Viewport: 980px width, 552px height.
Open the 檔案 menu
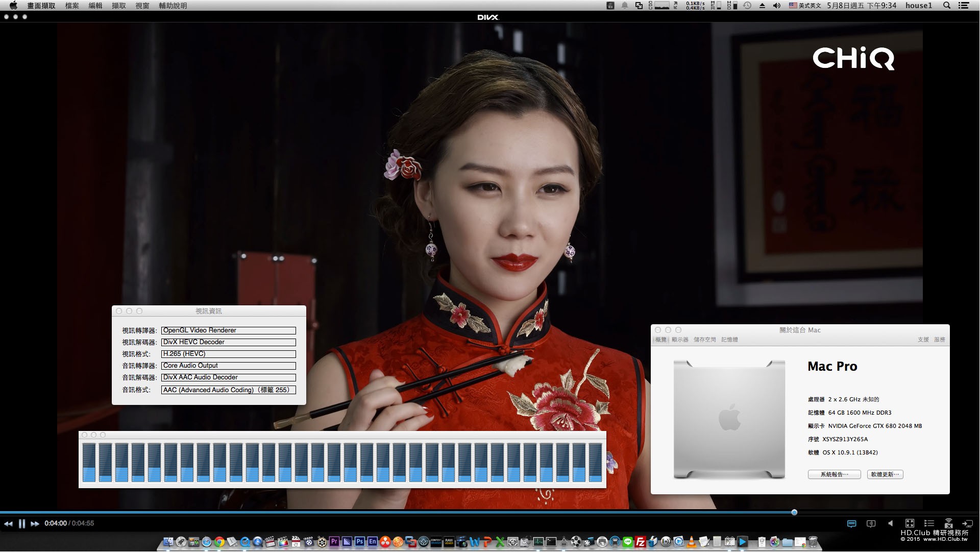pyautogui.click(x=72, y=6)
